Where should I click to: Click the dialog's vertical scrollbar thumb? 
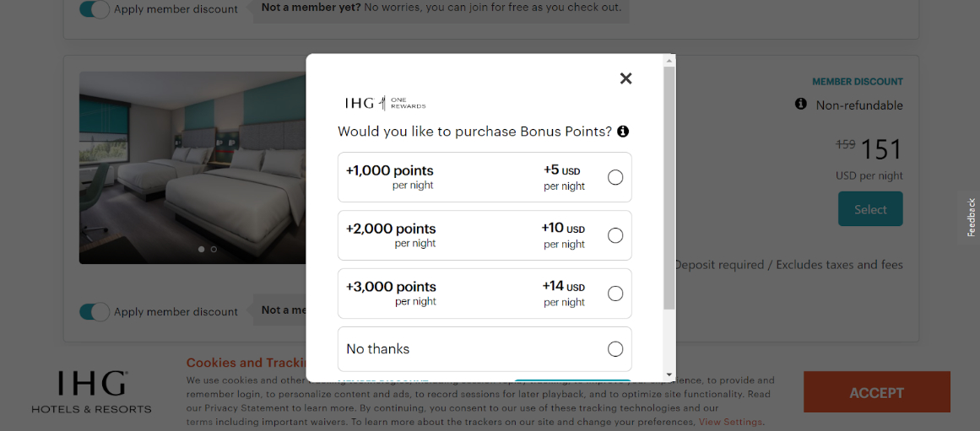(669, 186)
